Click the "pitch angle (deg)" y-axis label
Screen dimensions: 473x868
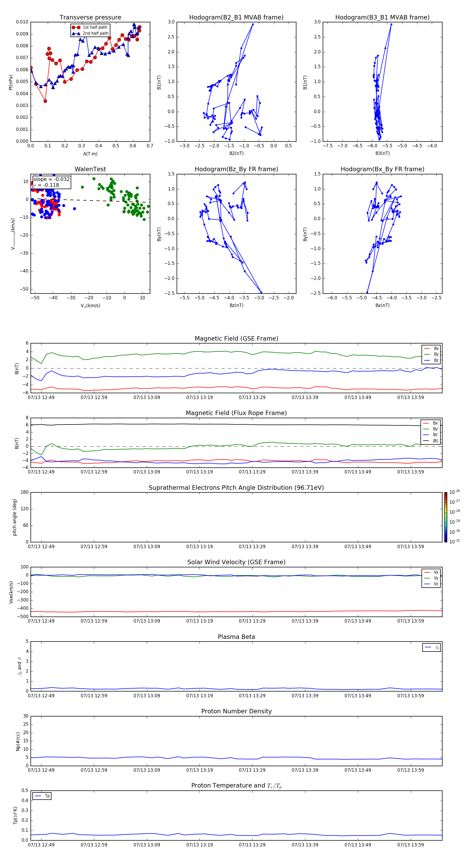14,517
